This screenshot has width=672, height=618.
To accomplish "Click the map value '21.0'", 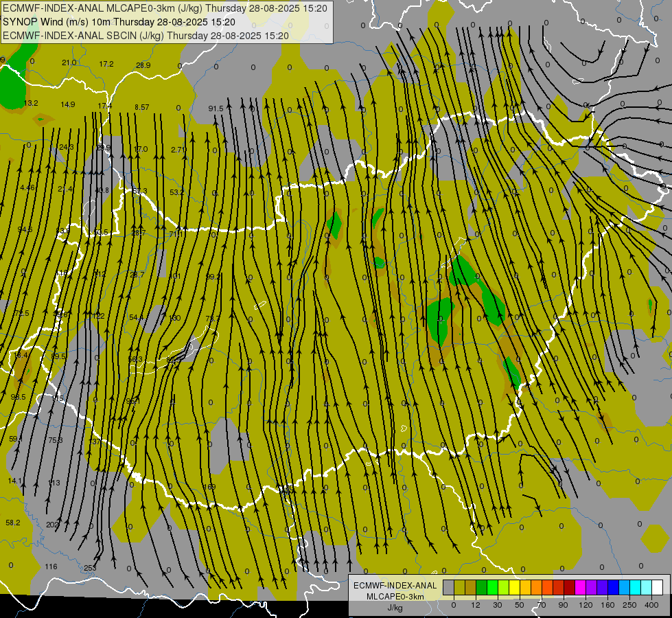I will 69,62.
